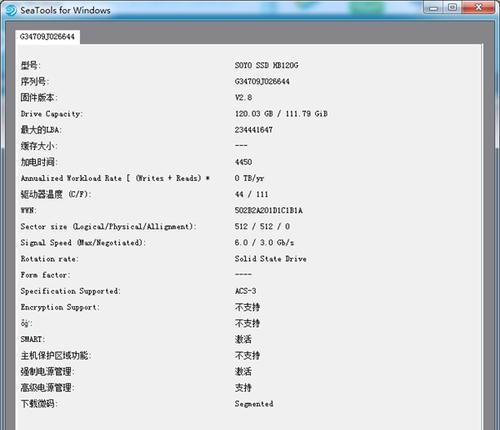Click the Signal Speed value 6.0 / 3.0 Gb/s
Image resolution: width=500 pixels, height=430 pixels.
pos(264,242)
